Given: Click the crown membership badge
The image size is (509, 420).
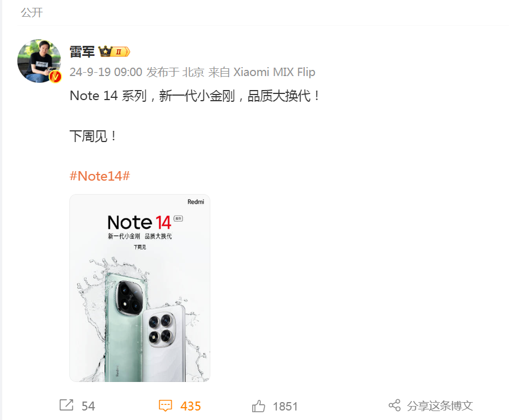Looking at the screenshot, I should point(105,51).
